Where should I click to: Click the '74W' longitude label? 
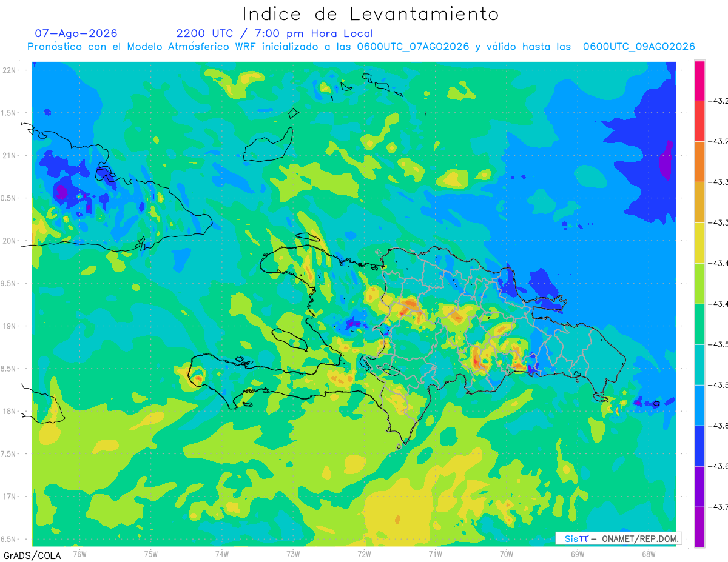(222, 554)
